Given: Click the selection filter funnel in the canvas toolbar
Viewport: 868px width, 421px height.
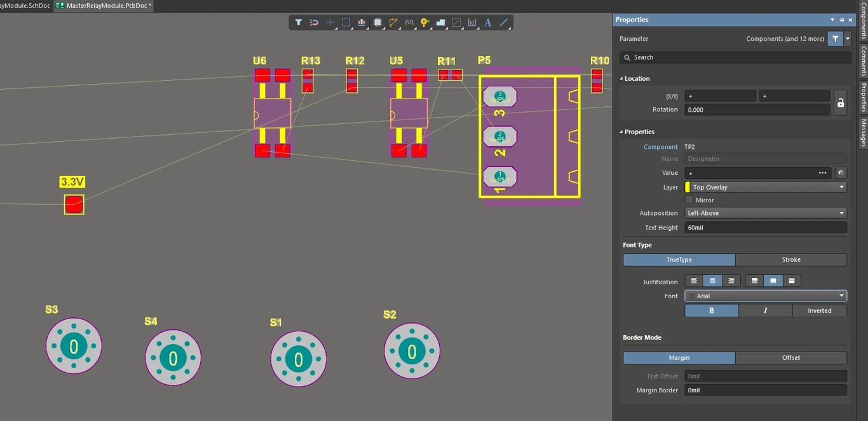Looking at the screenshot, I should (x=298, y=22).
